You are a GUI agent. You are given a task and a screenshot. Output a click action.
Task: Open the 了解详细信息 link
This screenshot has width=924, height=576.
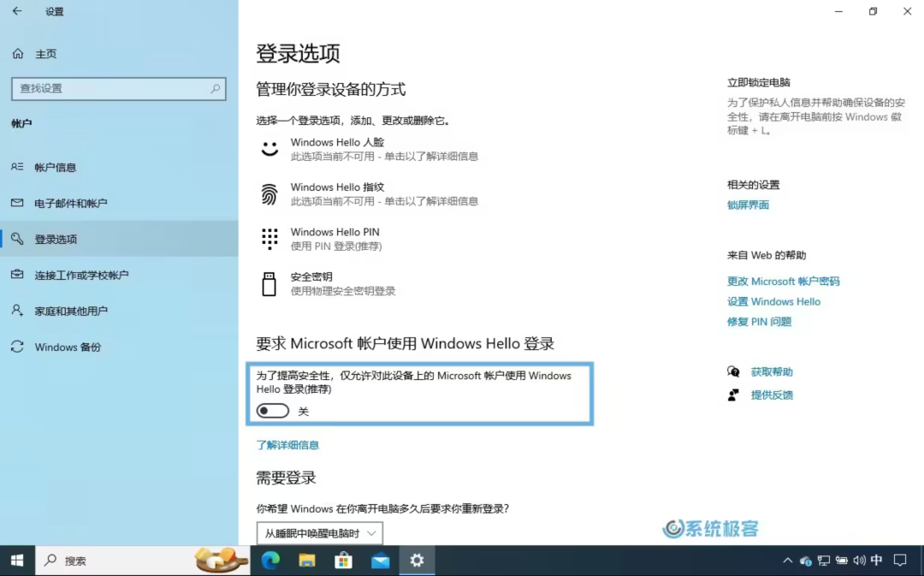pyautogui.click(x=287, y=445)
